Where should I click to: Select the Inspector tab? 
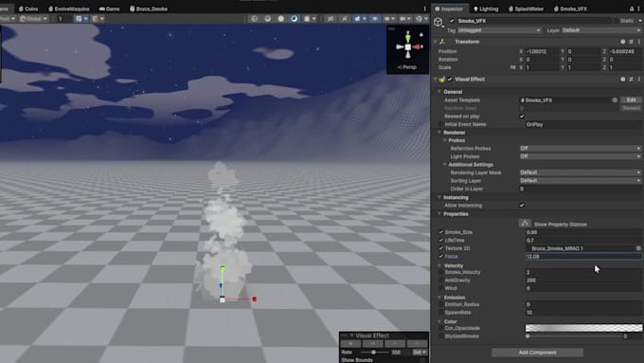pyautogui.click(x=449, y=9)
